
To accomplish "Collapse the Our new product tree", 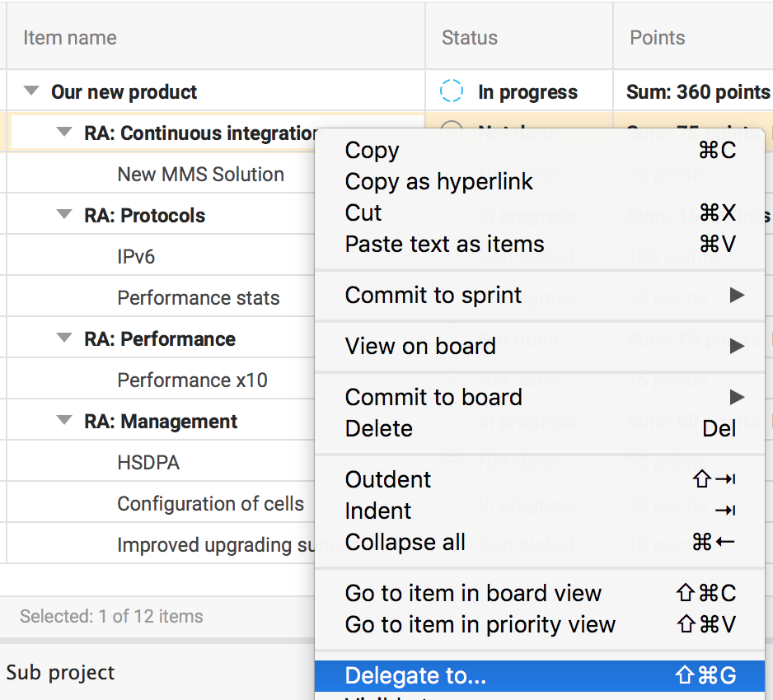I will 31,91.
